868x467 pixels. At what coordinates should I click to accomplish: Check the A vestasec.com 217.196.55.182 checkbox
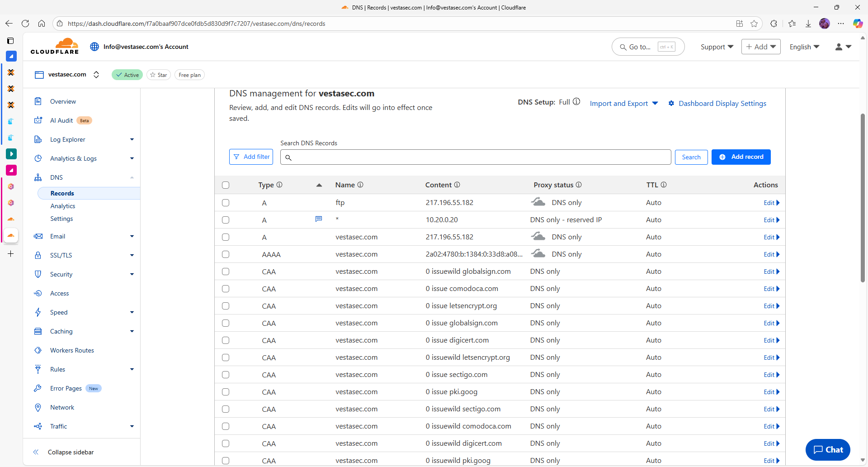tap(226, 237)
